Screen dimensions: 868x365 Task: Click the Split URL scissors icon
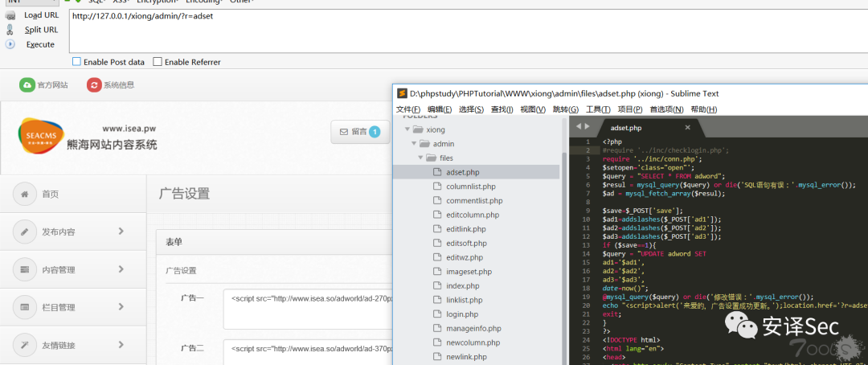[10, 30]
